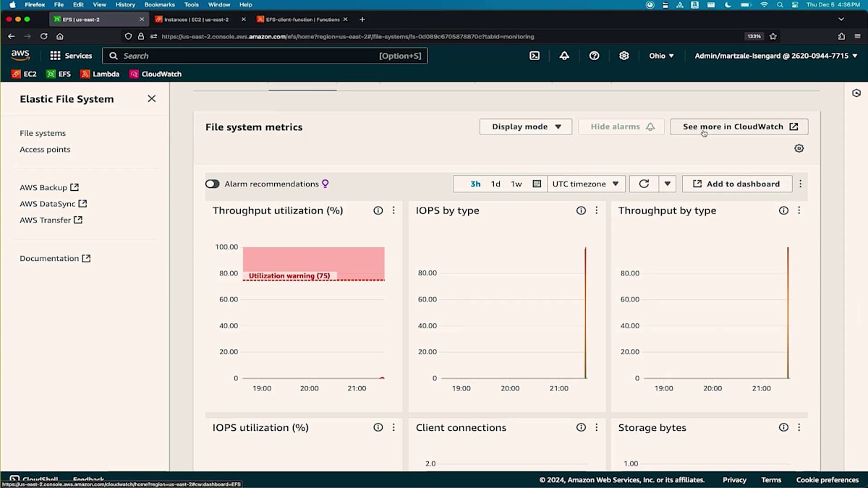Open actions menu for IOPS by type widget
This screenshot has width=868, height=488.
click(597, 210)
